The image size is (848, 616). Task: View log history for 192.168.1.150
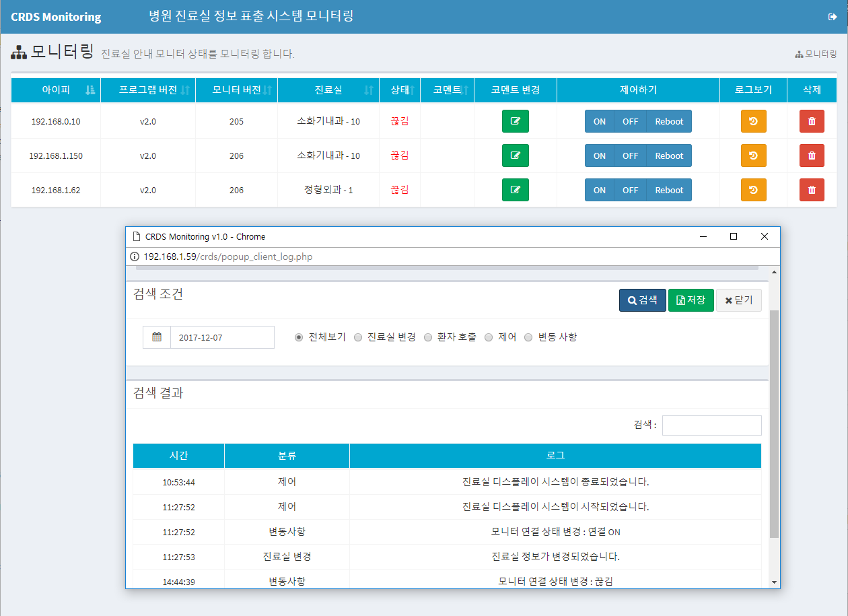[753, 156]
